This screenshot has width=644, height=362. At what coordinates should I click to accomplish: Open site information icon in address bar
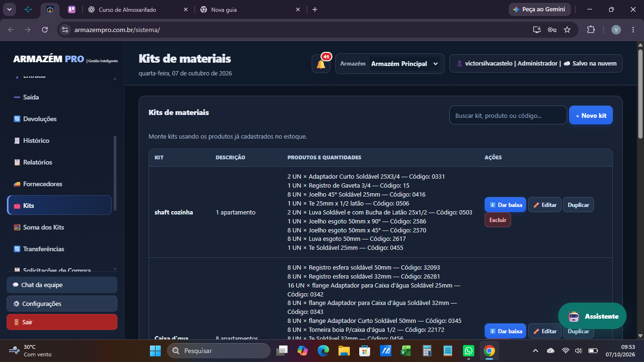[65, 30]
